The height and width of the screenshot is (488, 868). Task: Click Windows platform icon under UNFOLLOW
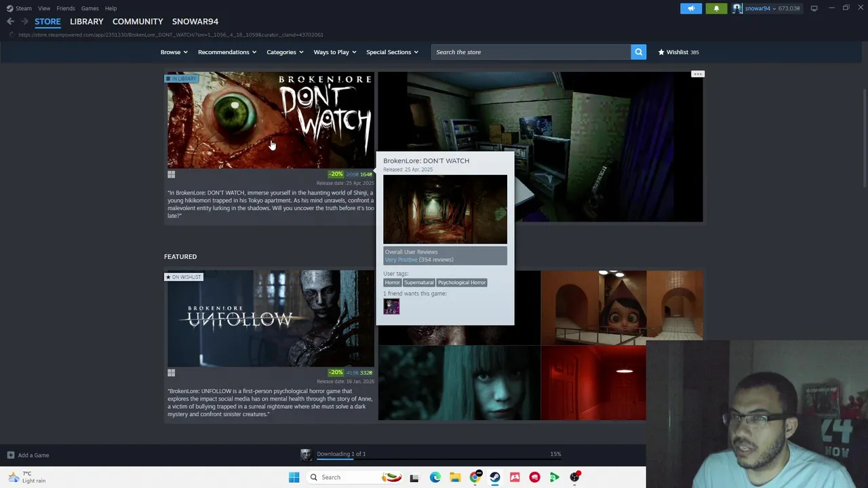point(172,373)
